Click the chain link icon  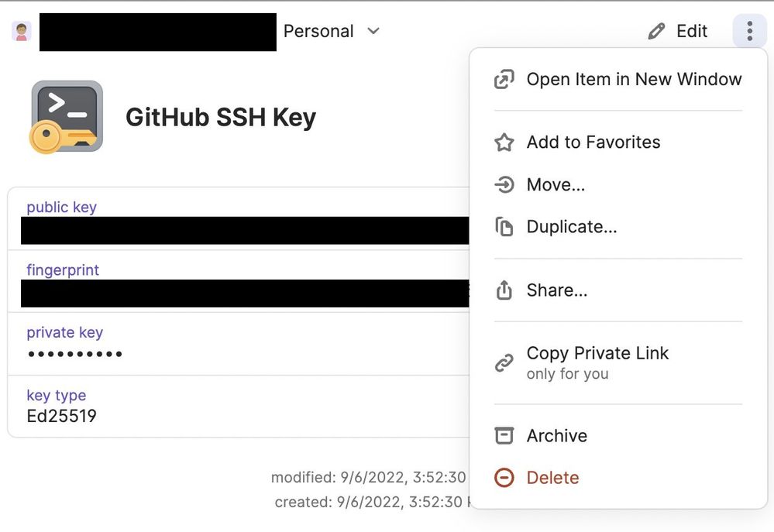[x=504, y=362]
